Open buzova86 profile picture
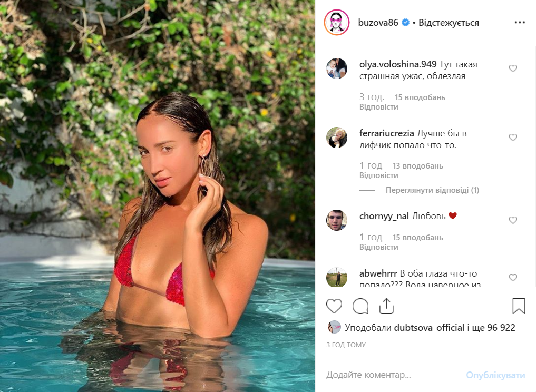The height and width of the screenshot is (392, 536). point(337,23)
